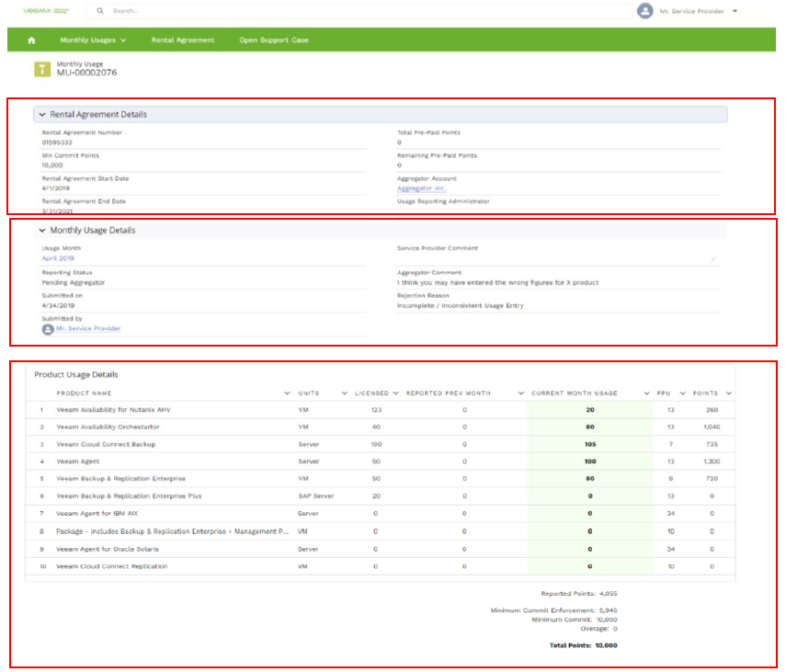Click the search magnifier icon

(100, 10)
